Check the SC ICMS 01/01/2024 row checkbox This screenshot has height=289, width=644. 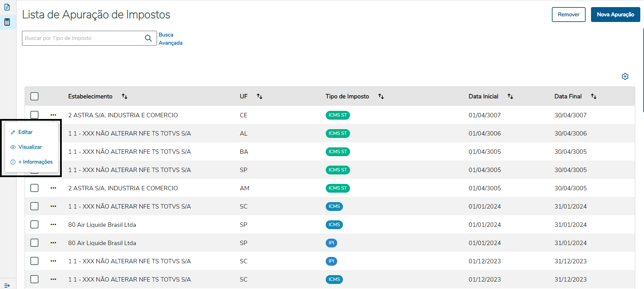coord(34,206)
